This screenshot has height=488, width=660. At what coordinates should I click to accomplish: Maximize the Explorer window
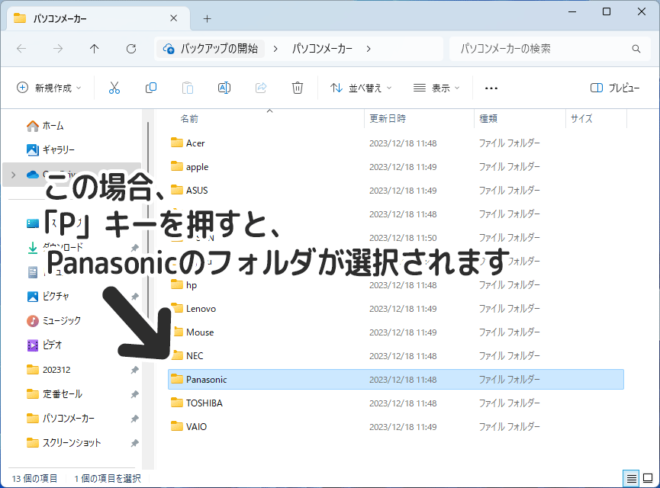pyautogui.click(x=607, y=12)
